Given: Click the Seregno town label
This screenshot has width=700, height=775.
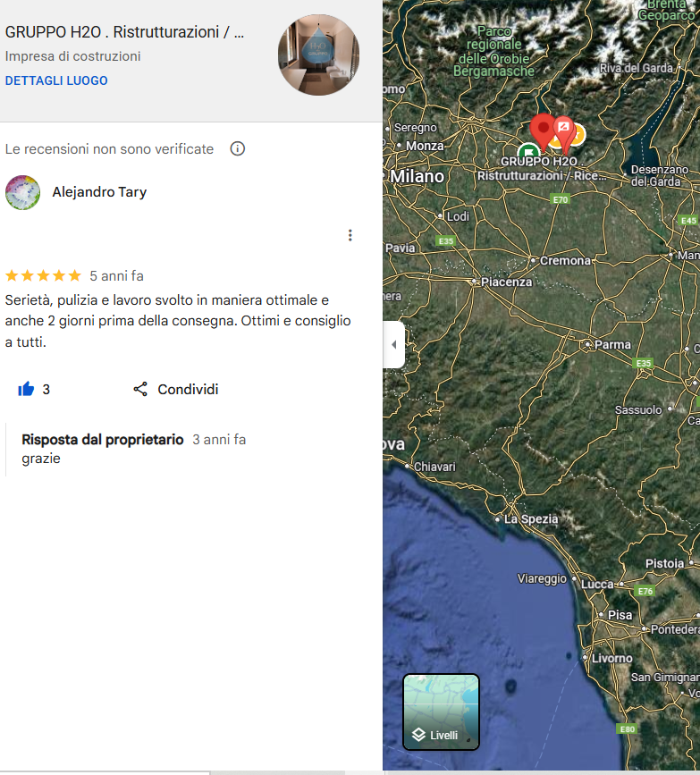Looking at the screenshot, I should [415, 128].
